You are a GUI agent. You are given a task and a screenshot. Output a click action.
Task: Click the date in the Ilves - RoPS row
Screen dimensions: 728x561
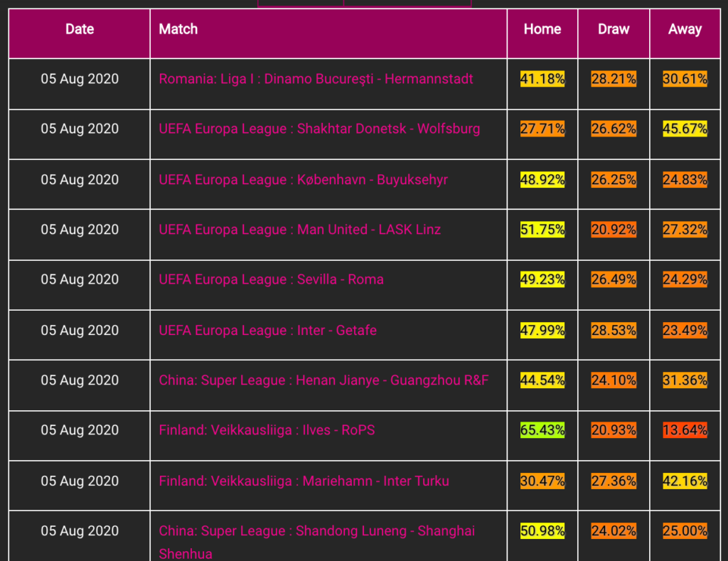point(80,430)
